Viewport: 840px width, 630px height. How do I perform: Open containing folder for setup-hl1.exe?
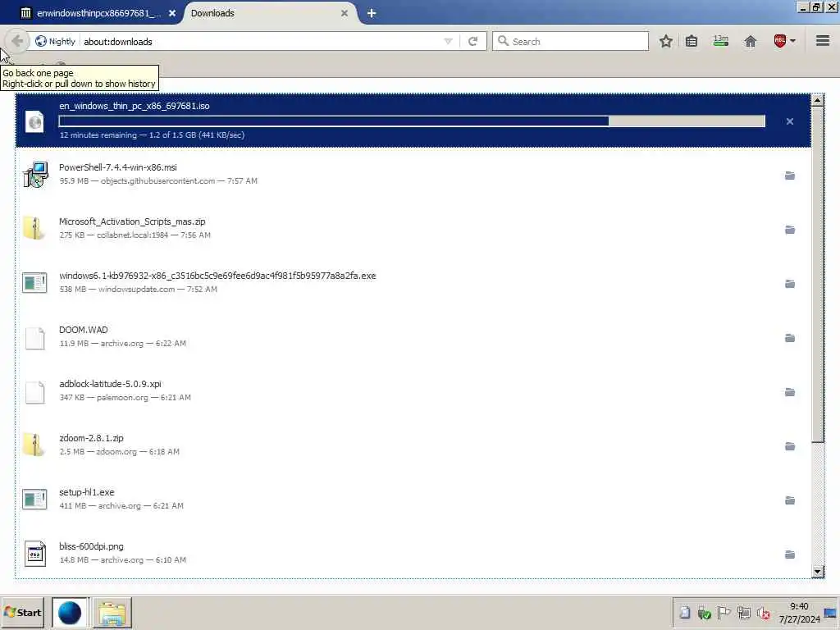[790, 500]
